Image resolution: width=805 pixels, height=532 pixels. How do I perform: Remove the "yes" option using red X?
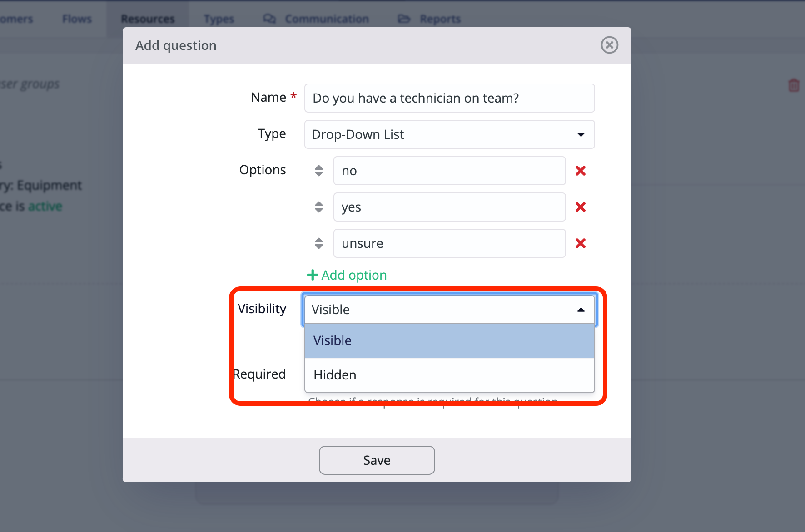click(x=580, y=207)
